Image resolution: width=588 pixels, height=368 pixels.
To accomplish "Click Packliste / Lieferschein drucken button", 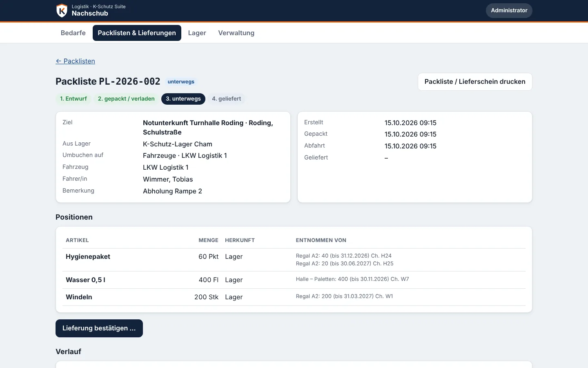I will click(x=475, y=82).
